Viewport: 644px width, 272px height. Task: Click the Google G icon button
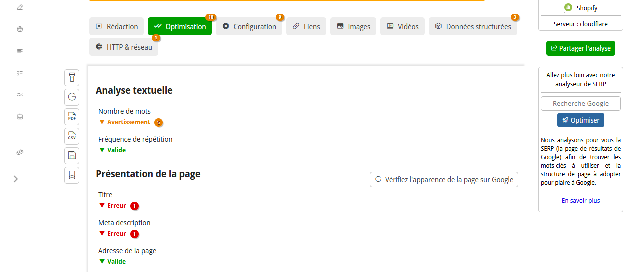[x=72, y=97]
